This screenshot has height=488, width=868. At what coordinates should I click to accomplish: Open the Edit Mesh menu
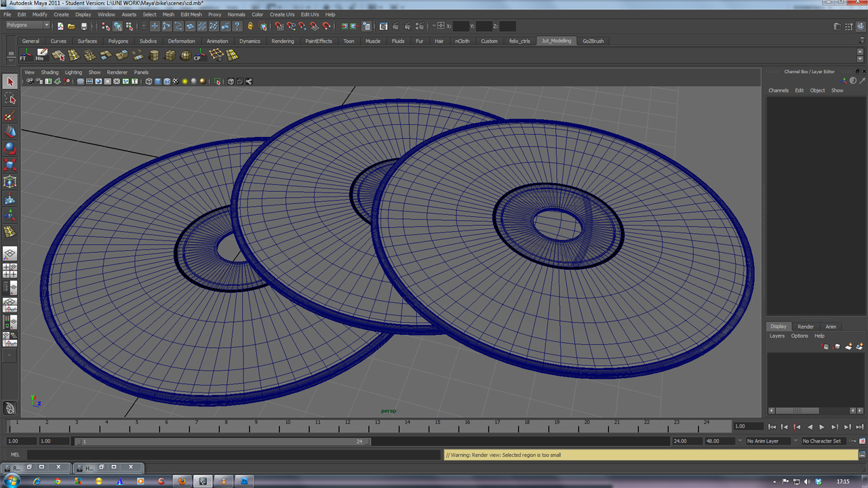(191, 14)
